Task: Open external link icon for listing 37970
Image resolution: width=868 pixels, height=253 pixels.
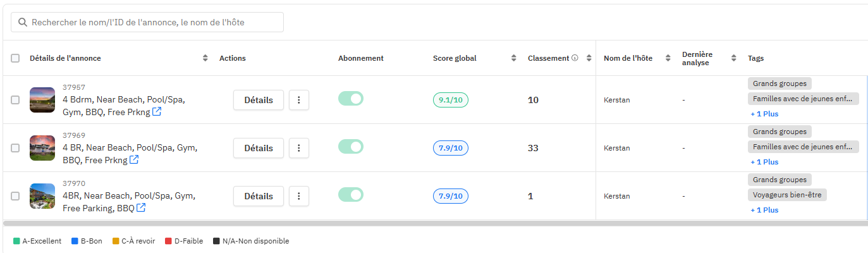Action: (x=141, y=207)
